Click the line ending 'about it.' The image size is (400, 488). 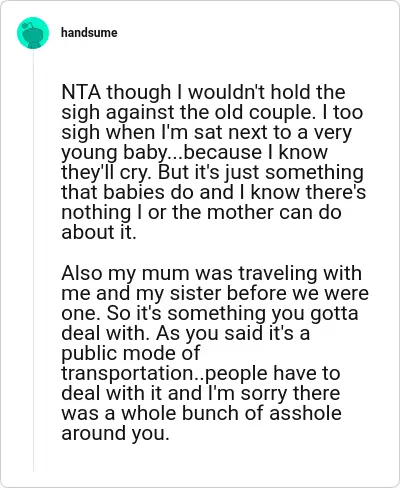(x=99, y=232)
